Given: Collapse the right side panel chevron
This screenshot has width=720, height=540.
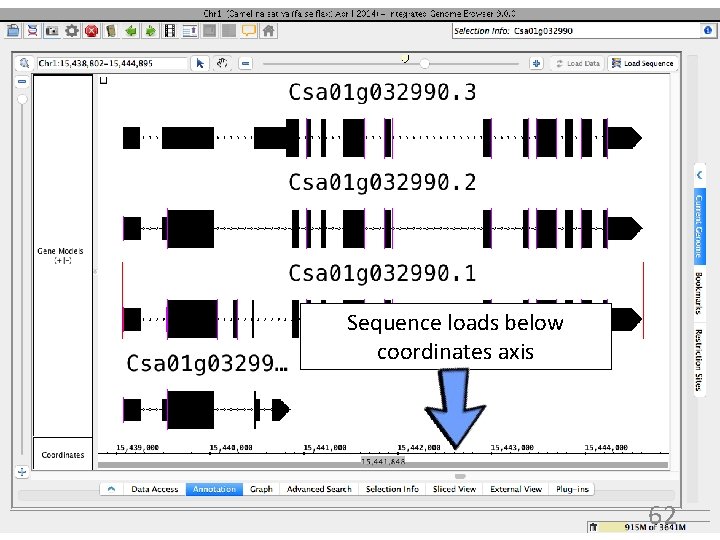Looking at the screenshot, I should point(699,175).
